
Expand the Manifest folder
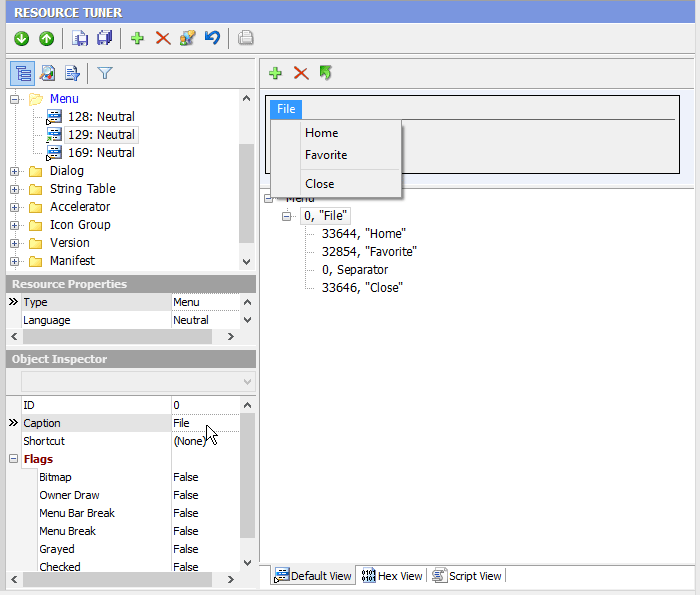coord(14,261)
